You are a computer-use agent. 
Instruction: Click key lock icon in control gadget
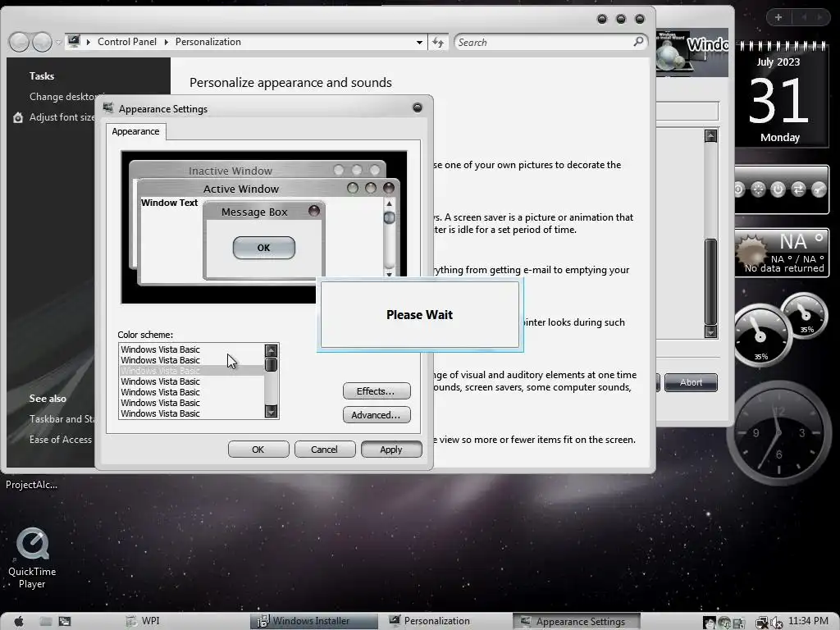819,189
